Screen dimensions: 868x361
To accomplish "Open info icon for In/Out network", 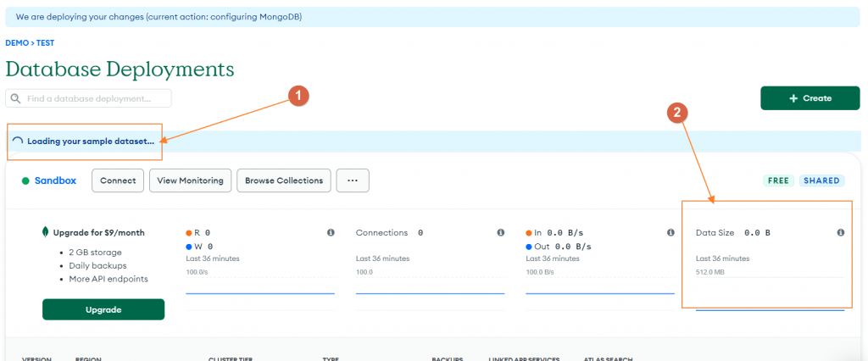I will pos(670,232).
